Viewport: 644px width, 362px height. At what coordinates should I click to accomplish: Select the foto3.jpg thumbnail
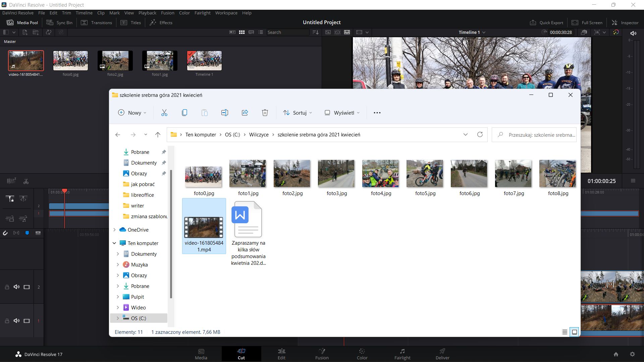[336, 174]
